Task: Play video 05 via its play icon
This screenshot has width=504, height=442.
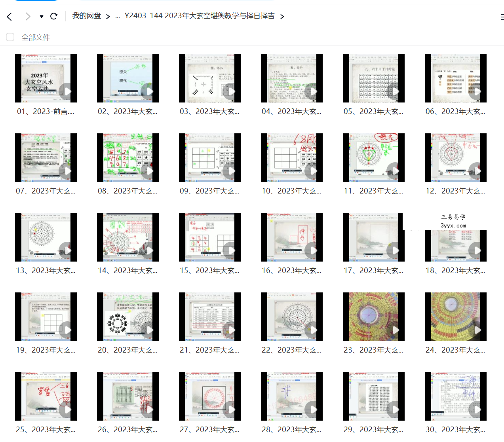Action: (395, 91)
